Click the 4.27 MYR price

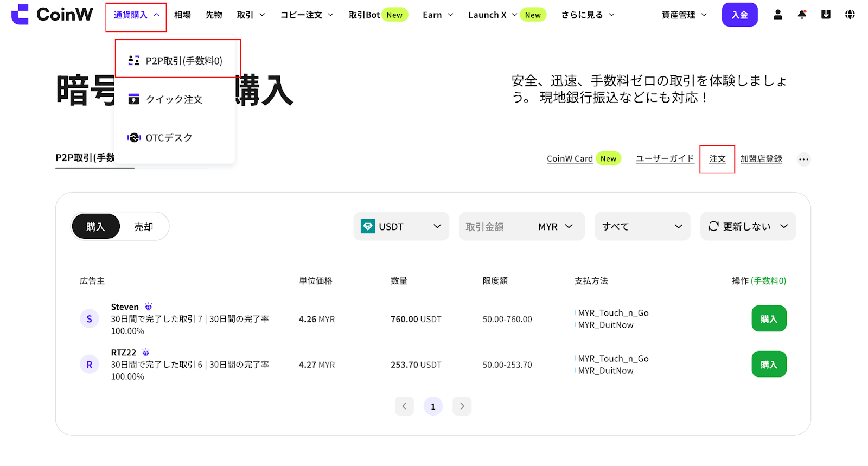317,365
